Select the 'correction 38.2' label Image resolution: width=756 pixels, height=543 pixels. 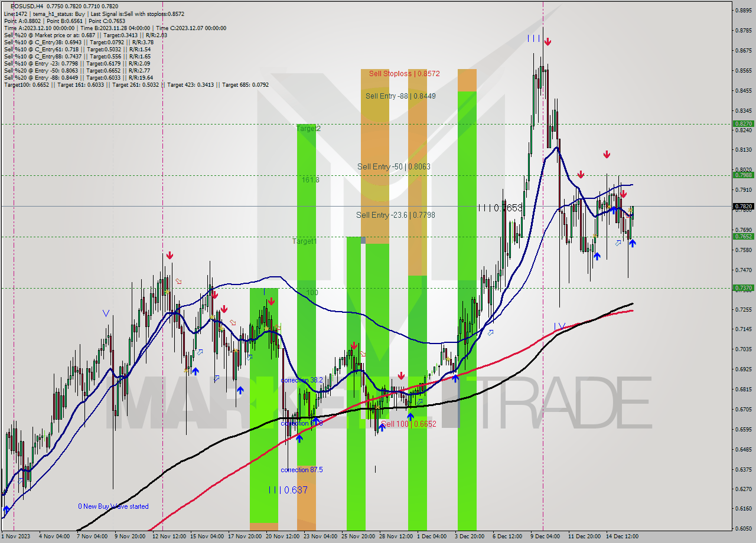click(302, 381)
